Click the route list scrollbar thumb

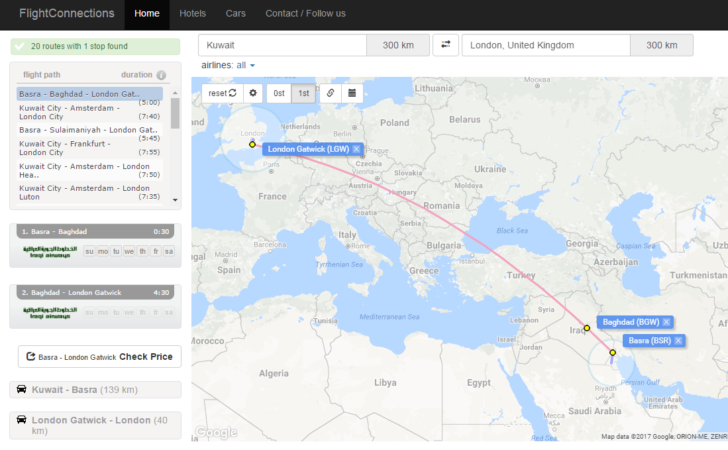coord(175,113)
